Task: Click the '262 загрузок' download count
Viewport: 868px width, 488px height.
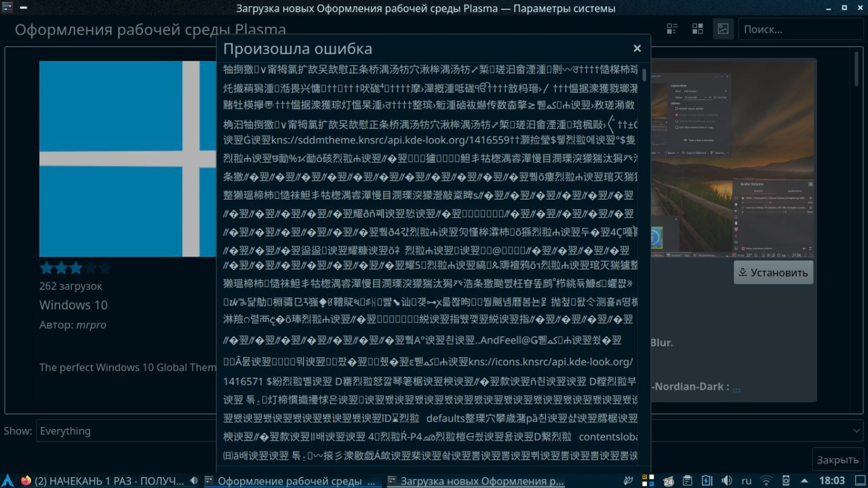Action: click(71, 286)
